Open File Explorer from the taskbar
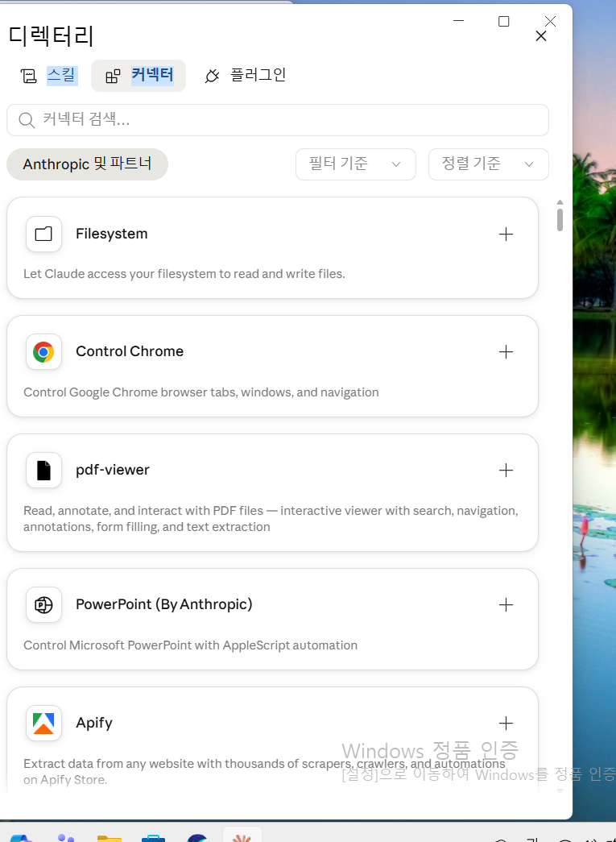The width and height of the screenshot is (616, 842). [x=110, y=838]
